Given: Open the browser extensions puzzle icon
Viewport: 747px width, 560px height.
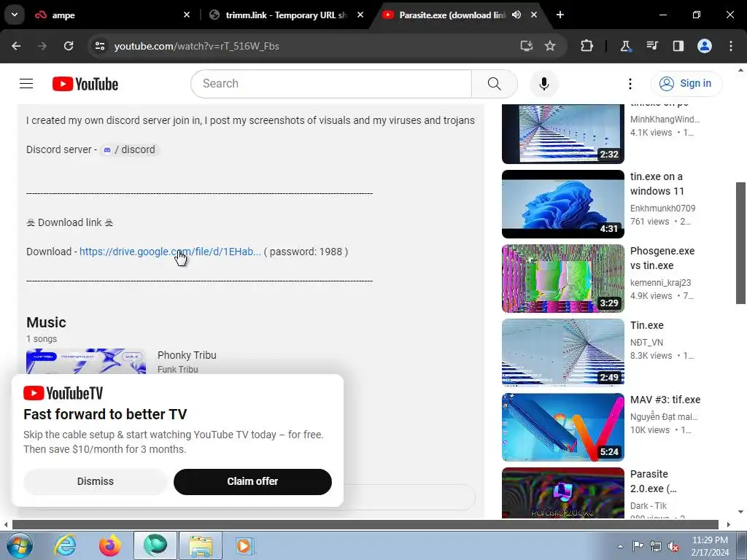Looking at the screenshot, I should click(x=587, y=46).
